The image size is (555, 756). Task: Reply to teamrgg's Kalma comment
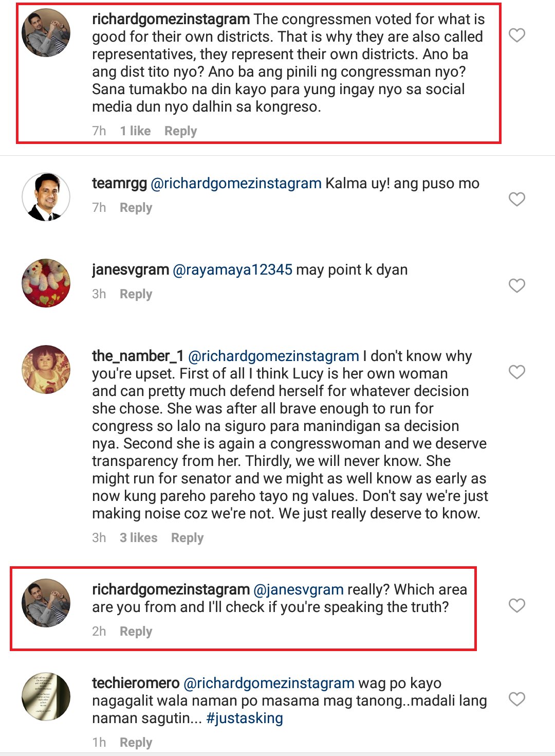point(136,208)
